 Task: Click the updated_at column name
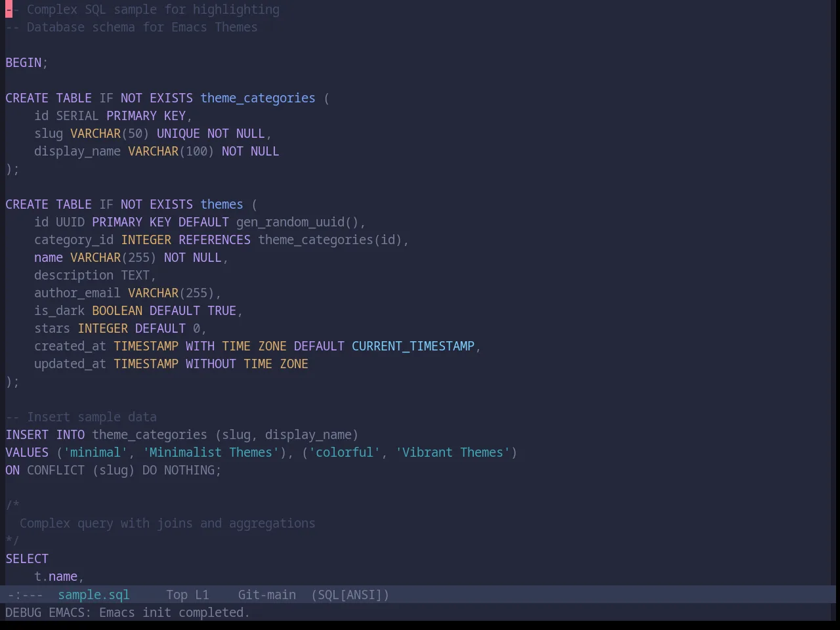(70, 364)
